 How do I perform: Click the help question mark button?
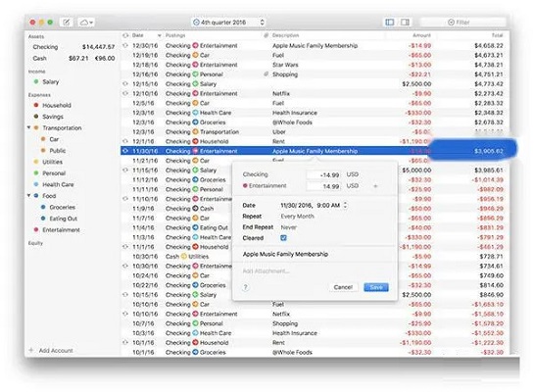246,287
